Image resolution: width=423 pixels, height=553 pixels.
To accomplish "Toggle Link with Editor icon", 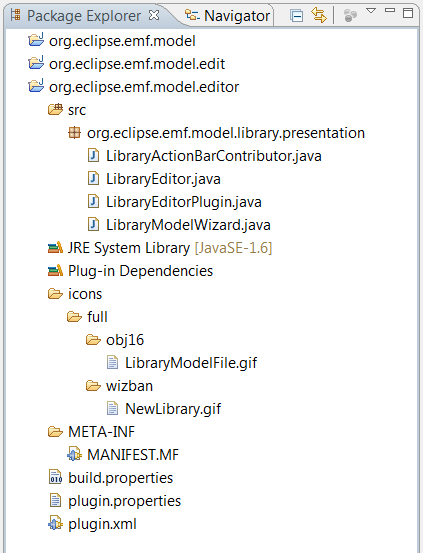I will (x=319, y=16).
